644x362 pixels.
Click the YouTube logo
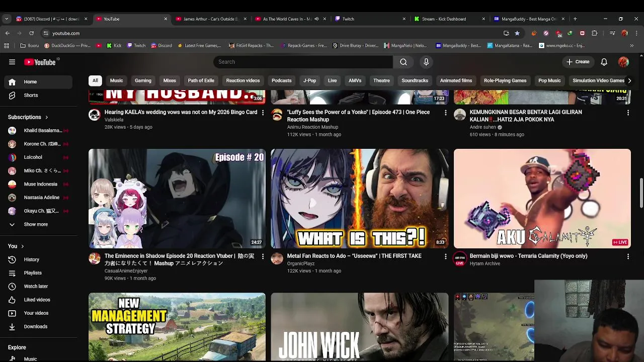[x=40, y=62]
